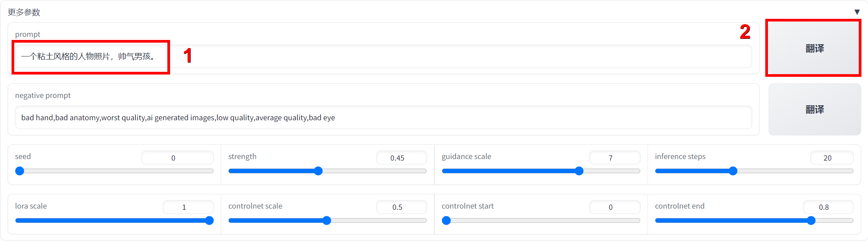Click the controlnet scale slider handle
The height and width of the screenshot is (242, 868).
[x=327, y=220]
